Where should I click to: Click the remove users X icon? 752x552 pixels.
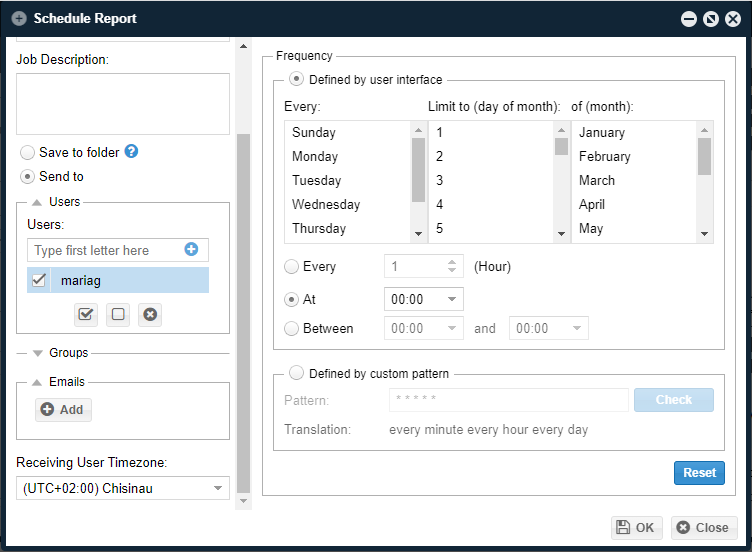click(150, 314)
